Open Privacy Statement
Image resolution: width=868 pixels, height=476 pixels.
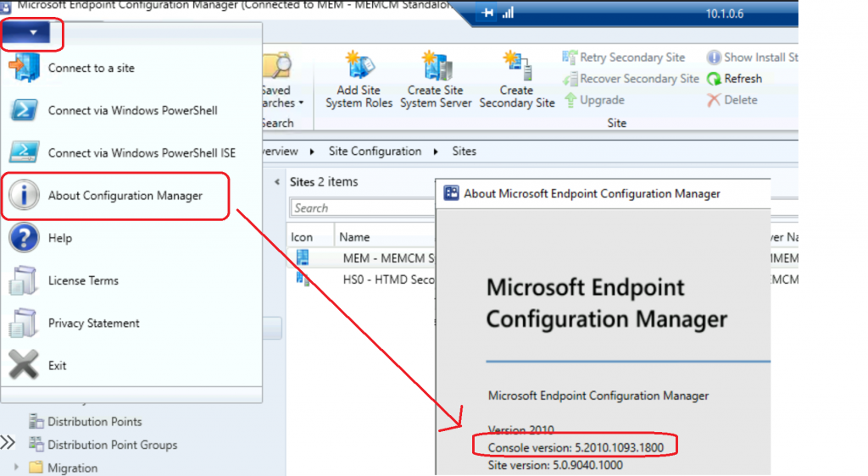point(93,324)
